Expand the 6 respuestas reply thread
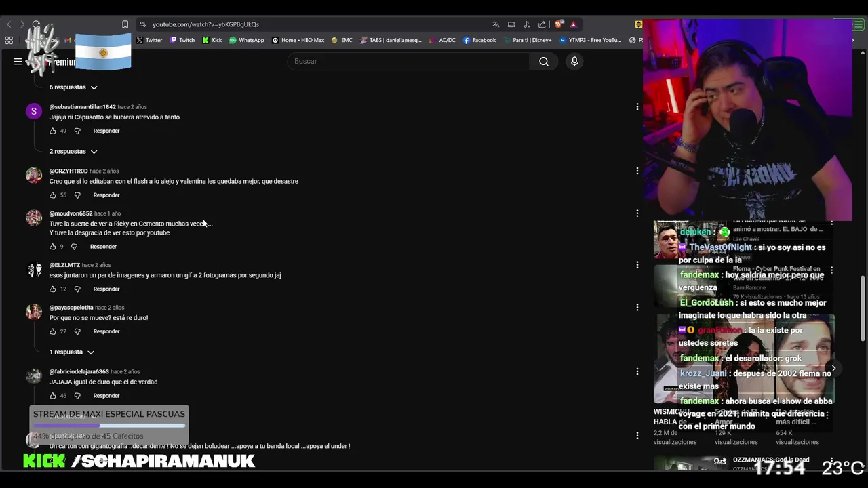 tap(73, 87)
